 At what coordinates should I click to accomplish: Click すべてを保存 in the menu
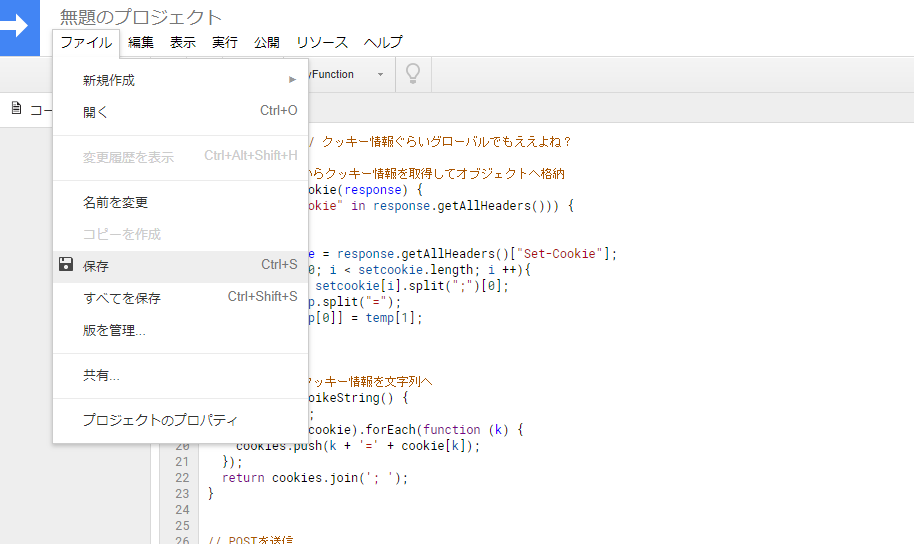121,298
